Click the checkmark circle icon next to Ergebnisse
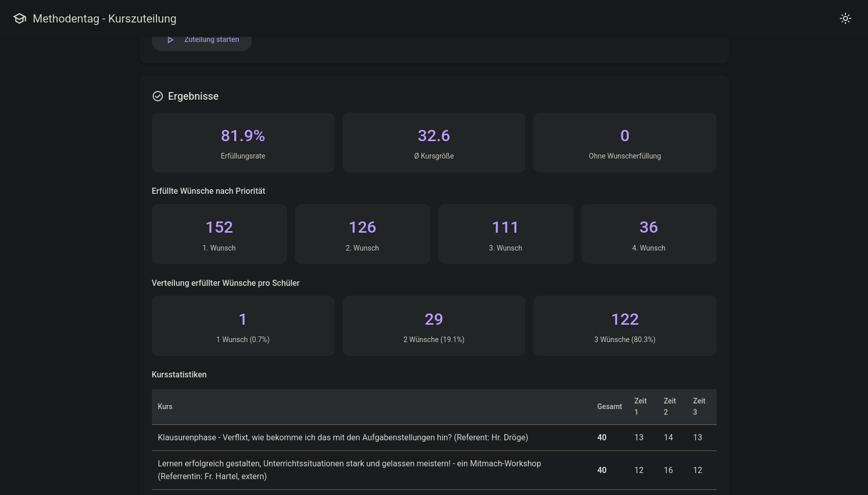The image size is (868, 495). click(x=158, y=96)
